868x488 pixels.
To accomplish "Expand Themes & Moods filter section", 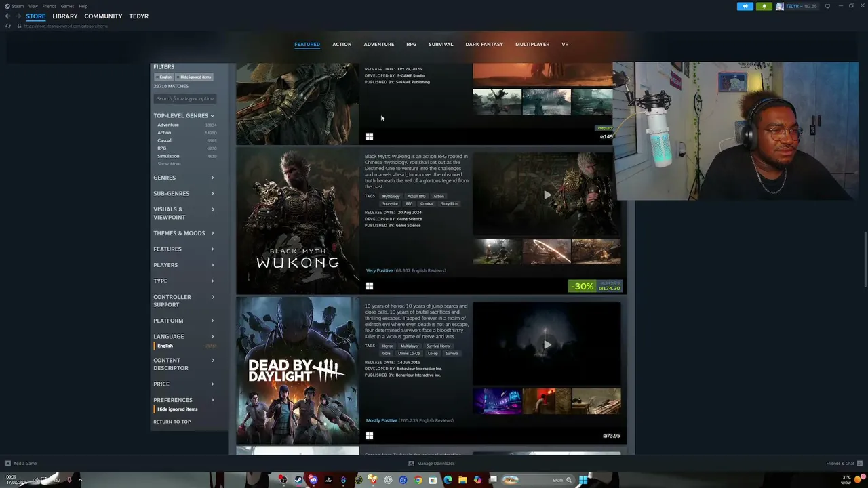I will click(x=184, y=233).
